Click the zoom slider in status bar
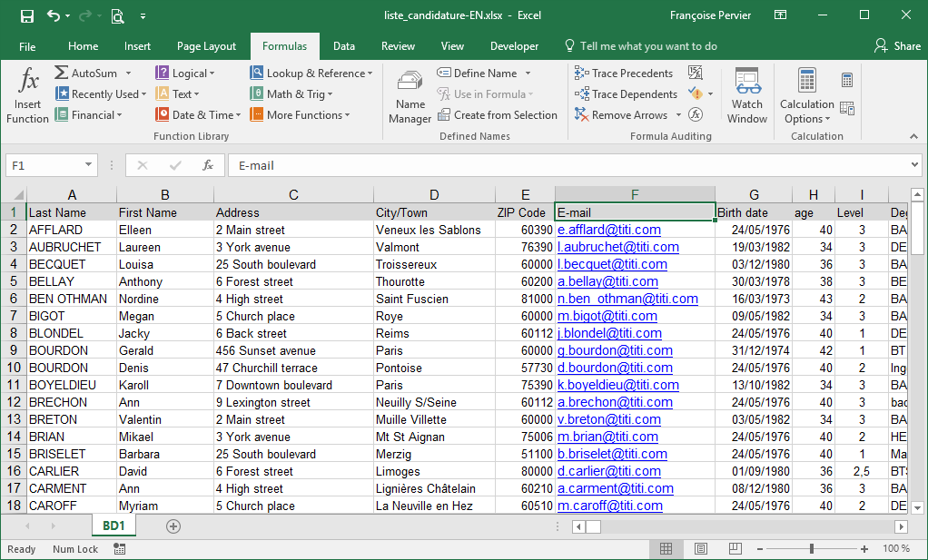928x560 pixels. point(812,549)
